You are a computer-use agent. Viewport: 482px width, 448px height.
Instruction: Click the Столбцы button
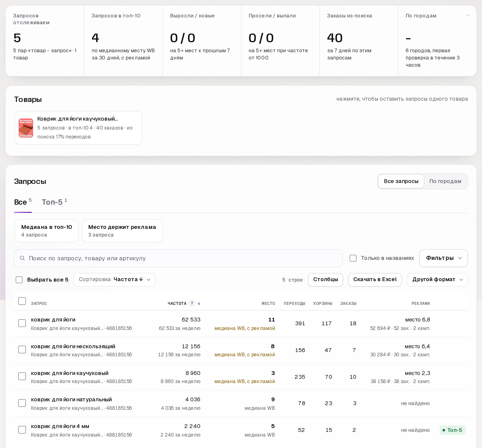[x=325, y=279]
